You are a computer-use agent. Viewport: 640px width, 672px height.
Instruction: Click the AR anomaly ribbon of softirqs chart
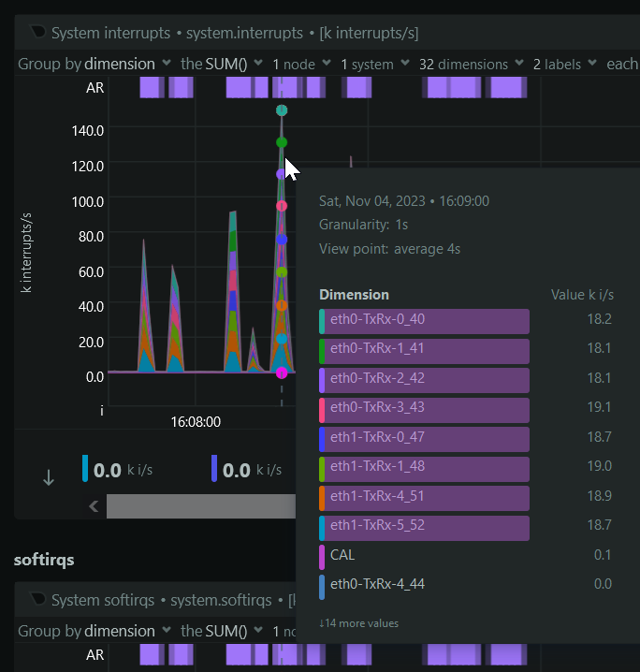click(x=333, y=655)
